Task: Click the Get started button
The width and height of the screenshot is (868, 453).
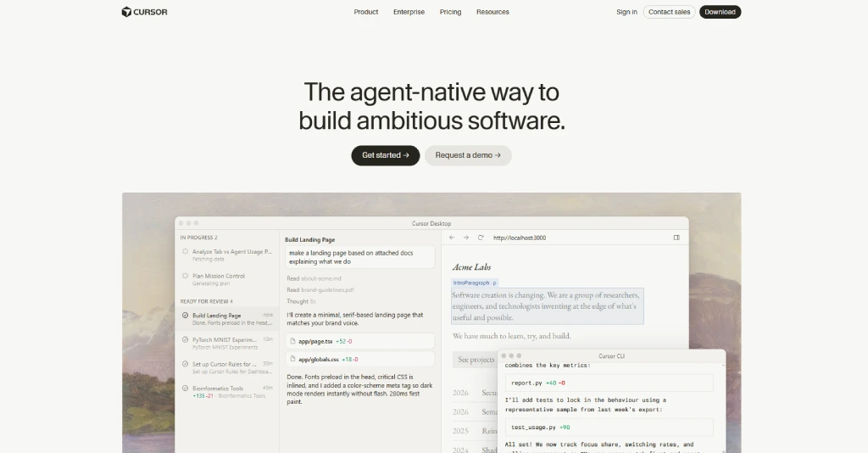Action: point(386,155)
